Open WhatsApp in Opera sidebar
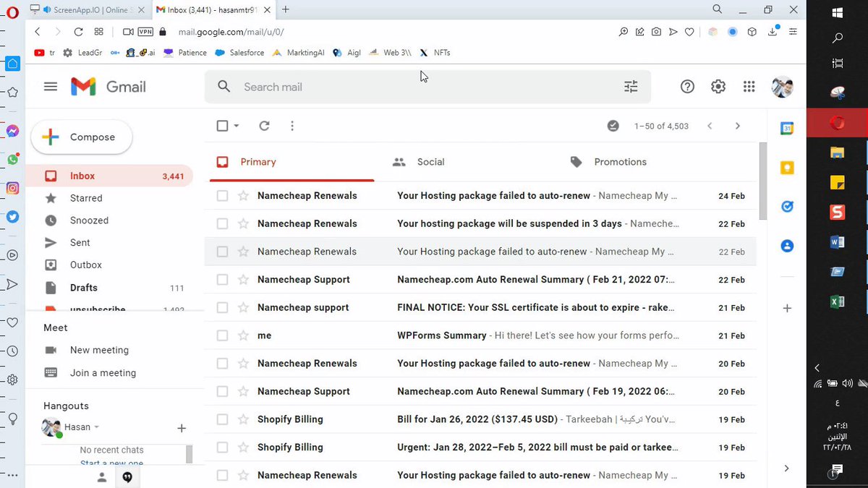The image size is (868, 488). click(x=12, y=159)
